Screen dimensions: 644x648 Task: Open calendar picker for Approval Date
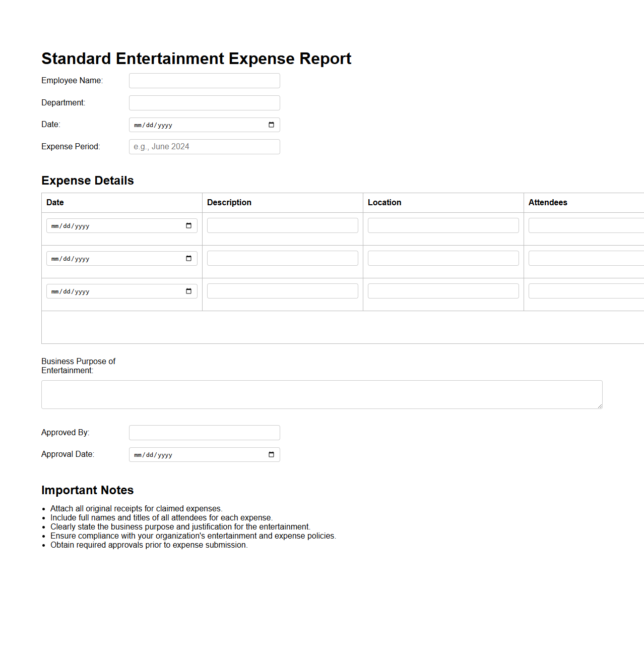[271, 455]
